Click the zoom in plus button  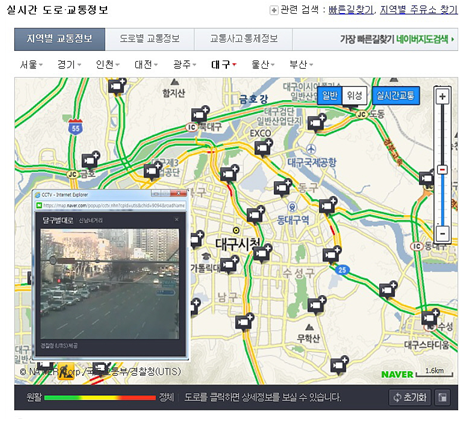(442, 97)
